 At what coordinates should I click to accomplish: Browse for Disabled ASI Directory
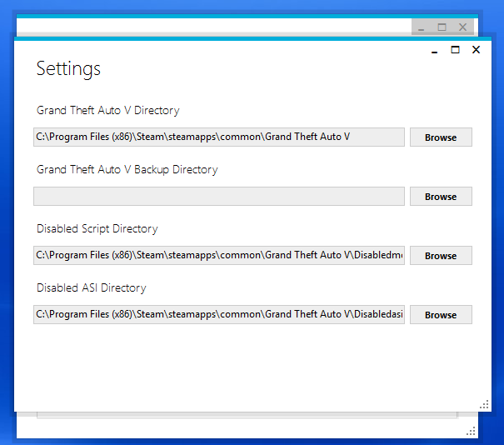coord(441,315)
